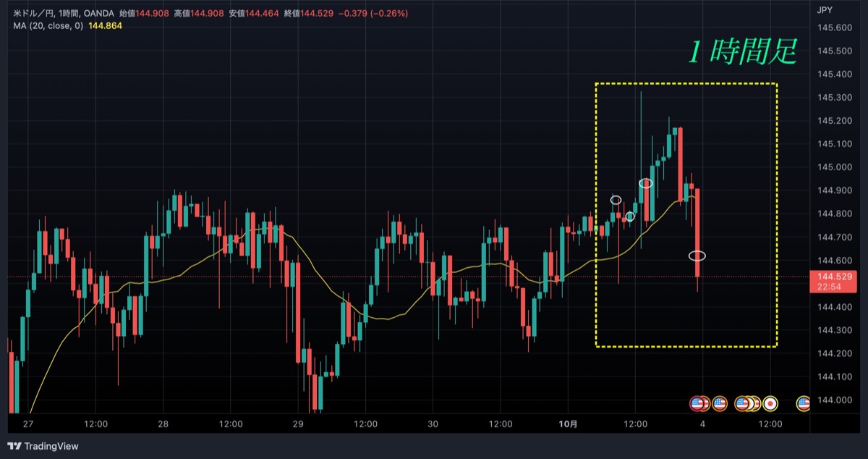868x459 pixels.
Task: Open the Japan flag economic event icon
Action: pos(771,403)
